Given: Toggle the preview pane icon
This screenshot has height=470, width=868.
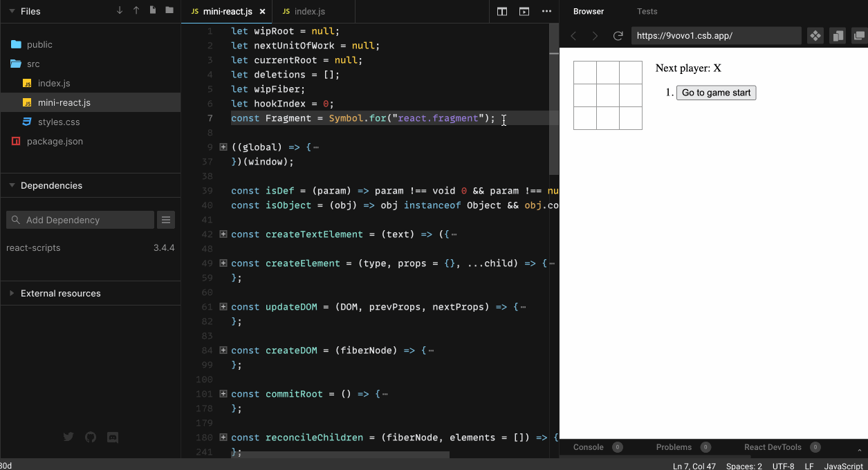Looking at the screenshot, I should (524, 12).
